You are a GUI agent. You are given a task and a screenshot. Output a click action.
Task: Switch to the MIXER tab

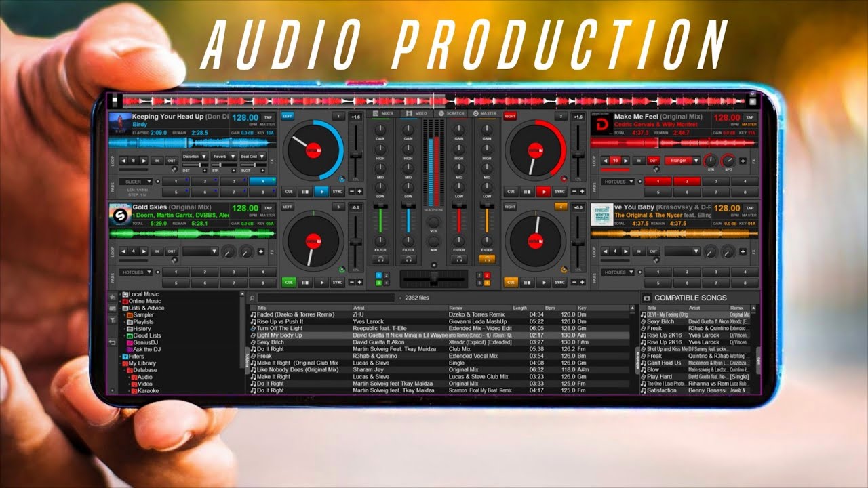384,113
